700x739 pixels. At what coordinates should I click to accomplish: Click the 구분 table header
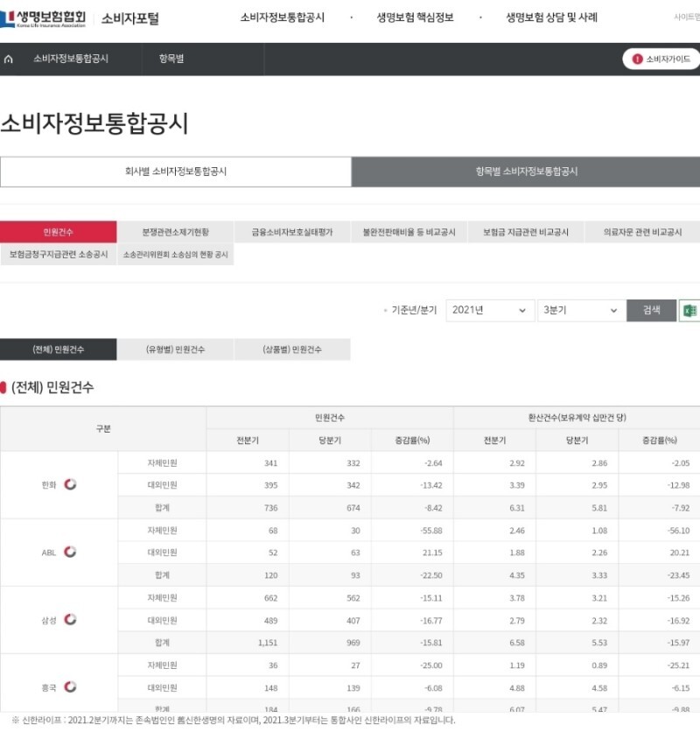[103, 428]
